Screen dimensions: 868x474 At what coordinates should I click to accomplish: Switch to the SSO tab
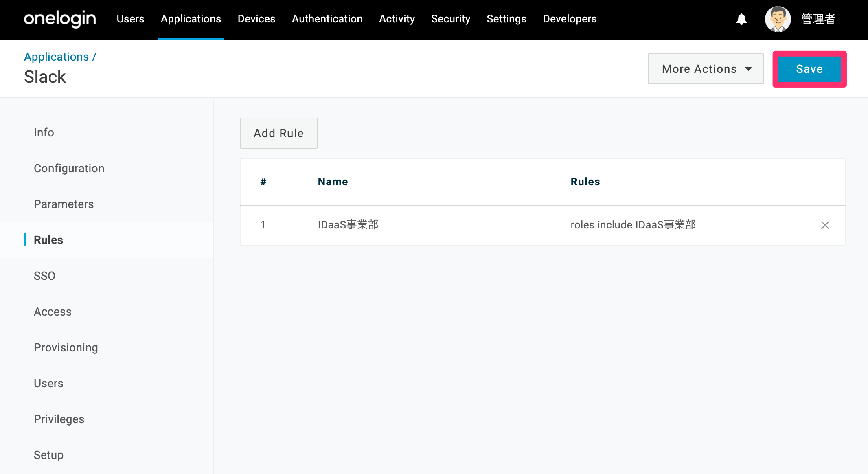[x=44, y=276]
